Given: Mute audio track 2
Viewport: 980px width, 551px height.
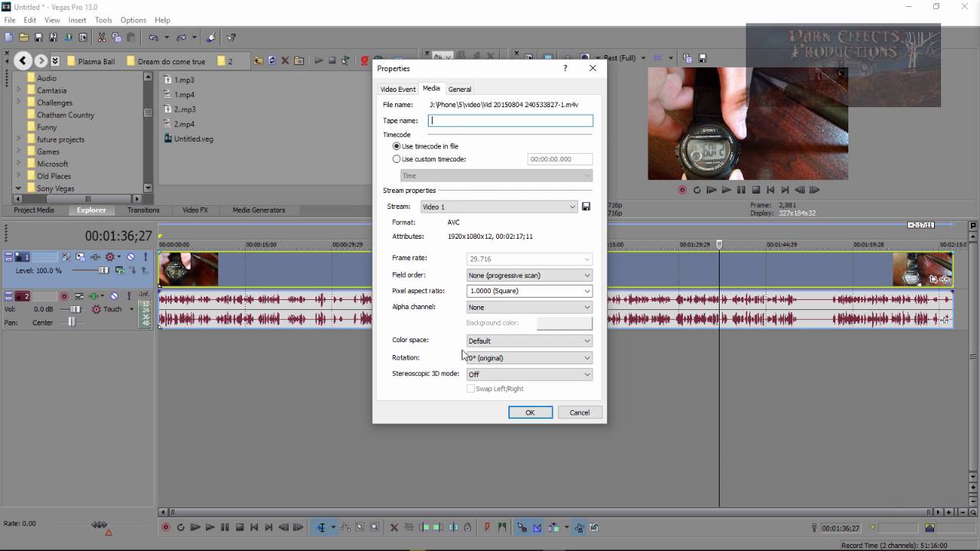Looking at the screenshot, I should [x=114, y=296].
